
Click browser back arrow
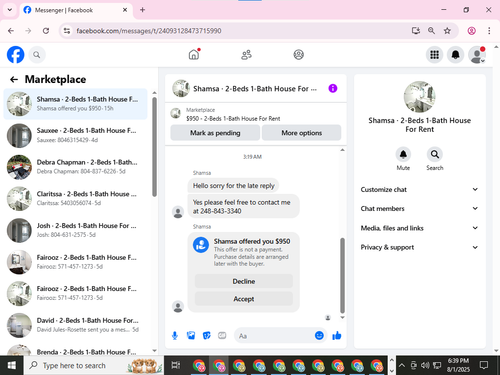point(11,31)
